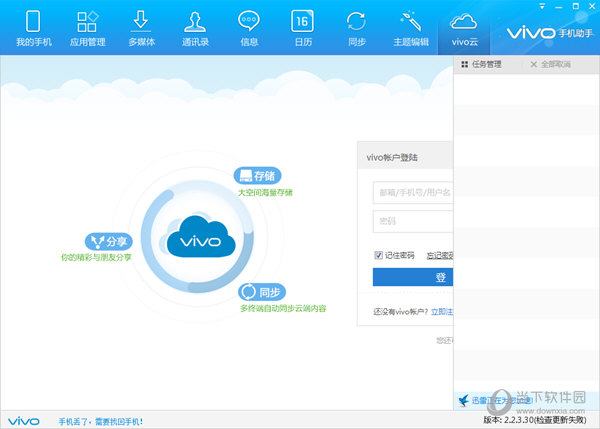The width and height of the screenshot is (600, 429).
Task: Click 全部取消 cancel all
Action: tap(550, 64)
